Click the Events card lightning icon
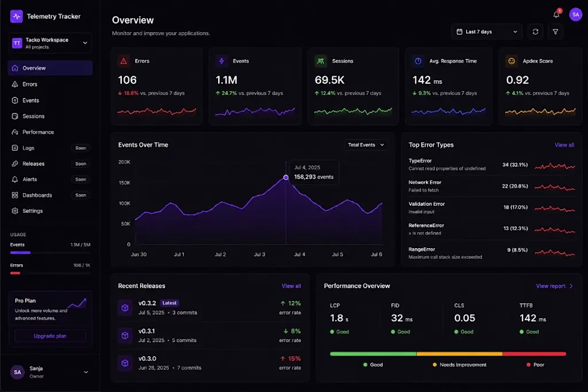Screen dimensions: 588x392 point(222,61)
